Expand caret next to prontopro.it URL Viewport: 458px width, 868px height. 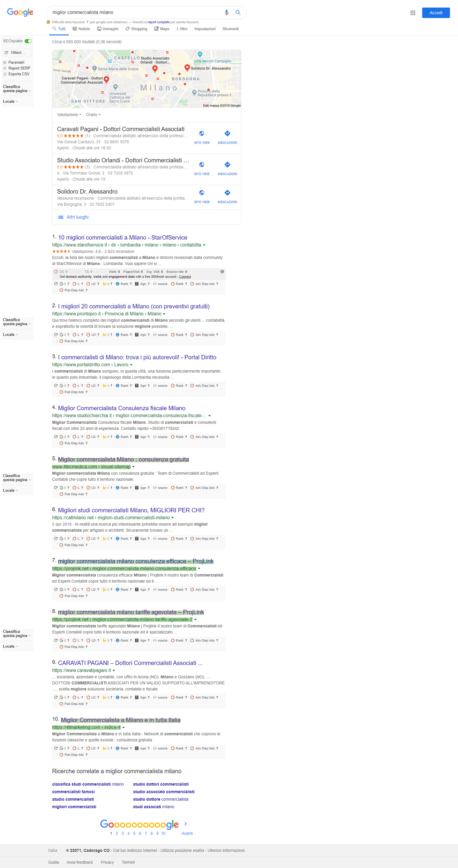pyautogui.click(x=164, y=314)
